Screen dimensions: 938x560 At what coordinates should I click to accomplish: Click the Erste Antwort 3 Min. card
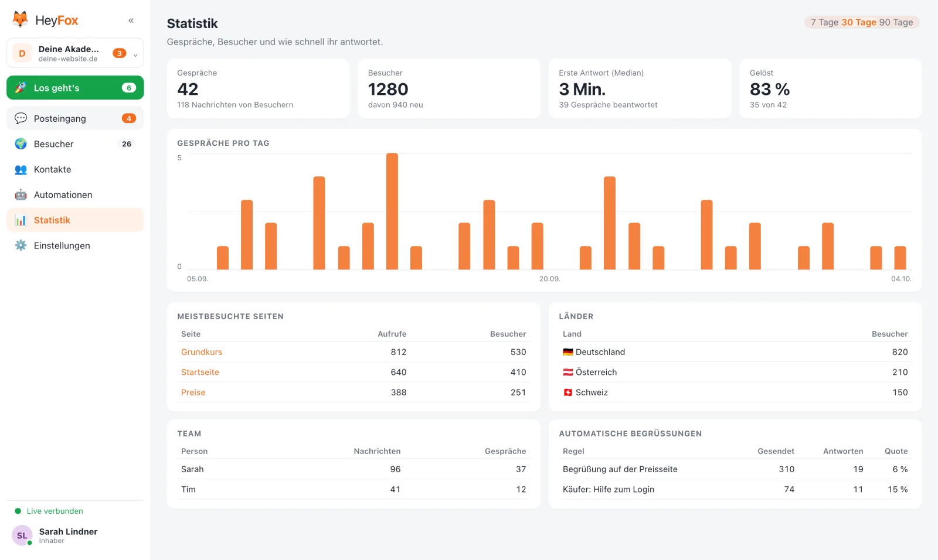coord(640,88)
